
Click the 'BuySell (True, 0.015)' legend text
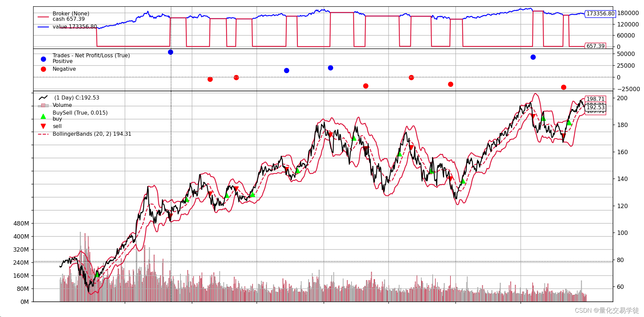[80, 113]
